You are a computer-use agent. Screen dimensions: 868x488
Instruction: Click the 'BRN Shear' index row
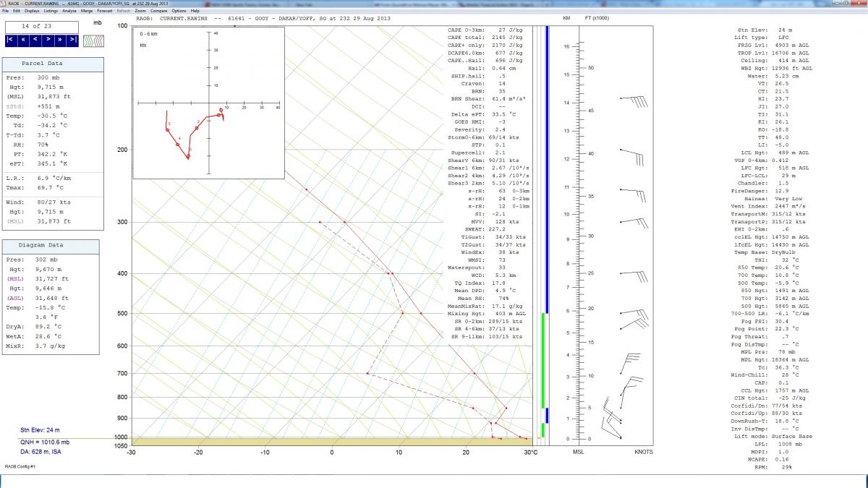click(486, 98)
